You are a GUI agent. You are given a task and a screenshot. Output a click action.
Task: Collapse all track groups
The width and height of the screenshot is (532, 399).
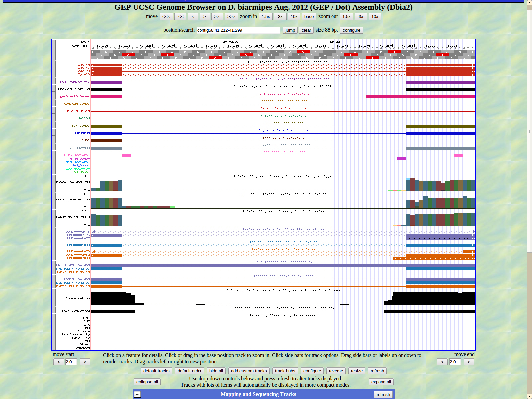coord(147,382)
